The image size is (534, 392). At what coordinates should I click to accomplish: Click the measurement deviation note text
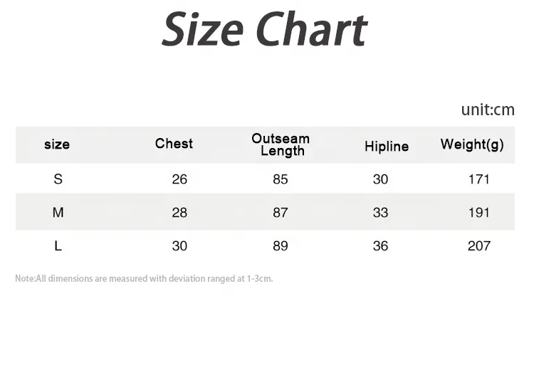(144, 279)
